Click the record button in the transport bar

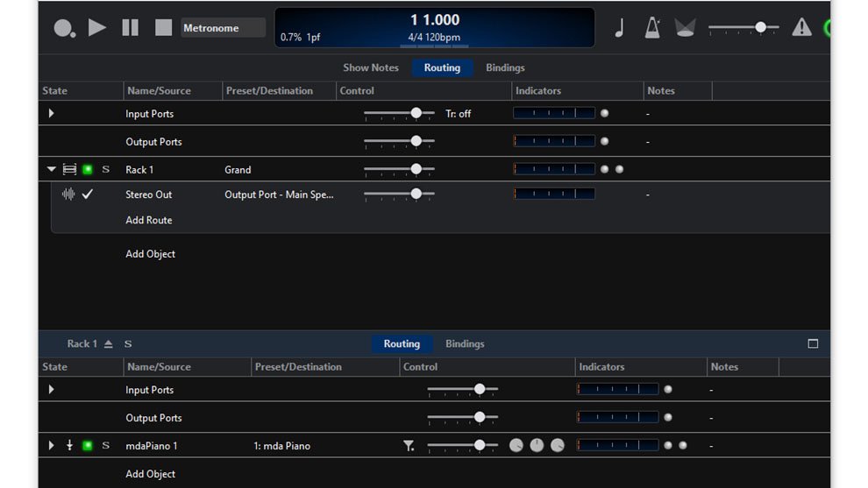coord(64,28)
